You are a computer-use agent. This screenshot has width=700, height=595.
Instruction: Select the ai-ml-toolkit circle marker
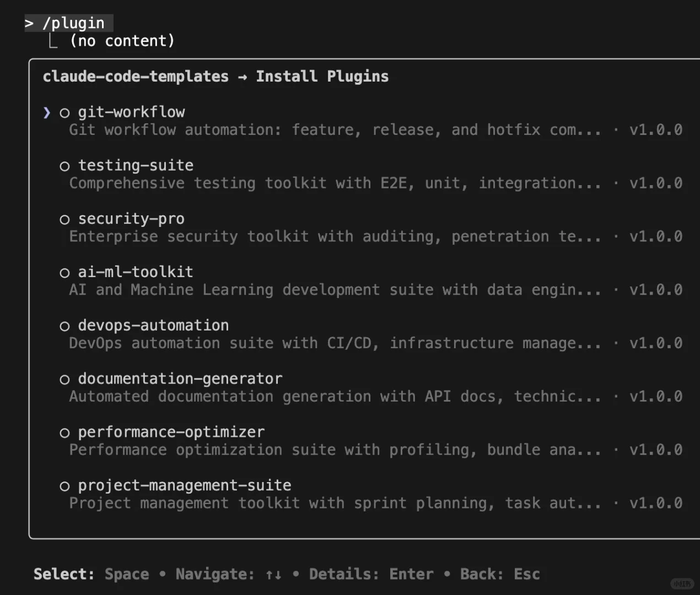click(64, 273)
